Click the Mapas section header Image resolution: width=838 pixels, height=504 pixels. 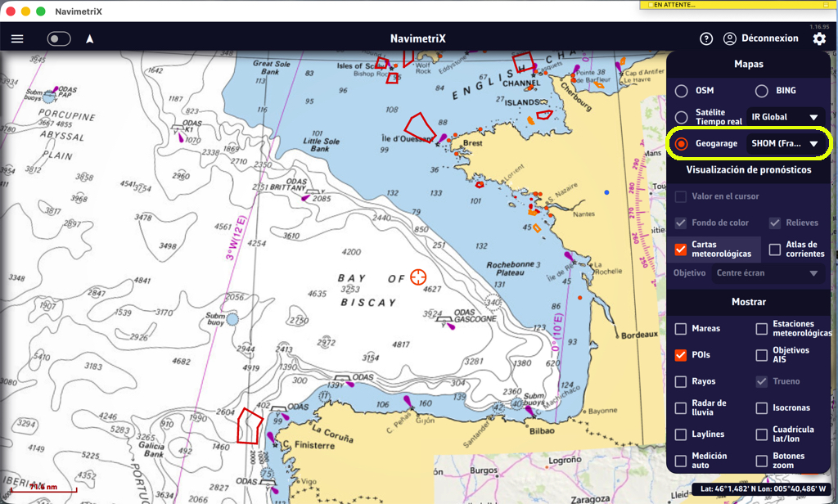(748, 64)
